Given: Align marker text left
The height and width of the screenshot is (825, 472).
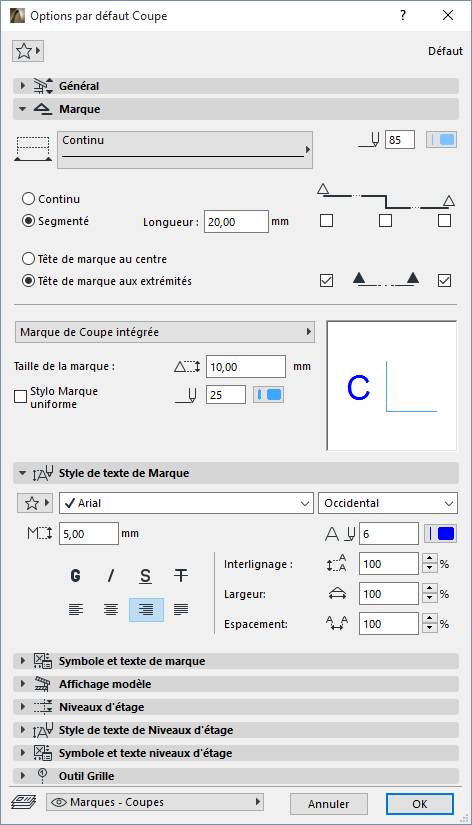Looking at the screenshot, I should (x=76, y=610).
